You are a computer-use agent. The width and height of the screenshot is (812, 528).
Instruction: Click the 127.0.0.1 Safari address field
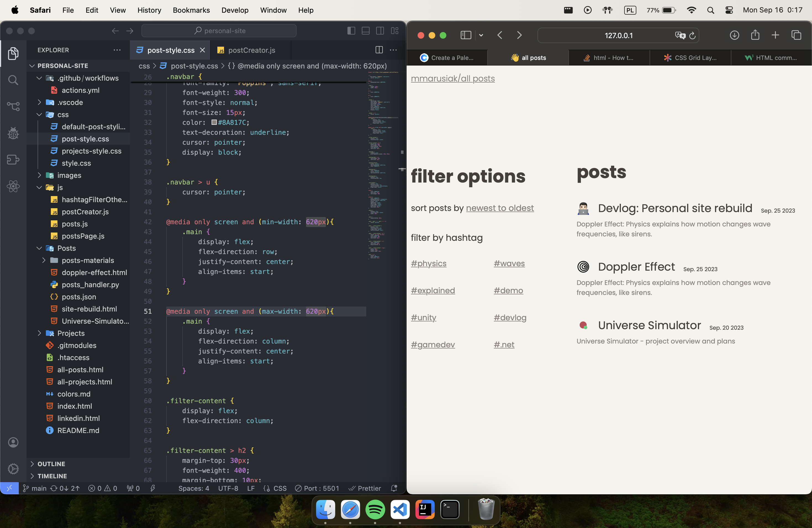[x=618, y=35]
